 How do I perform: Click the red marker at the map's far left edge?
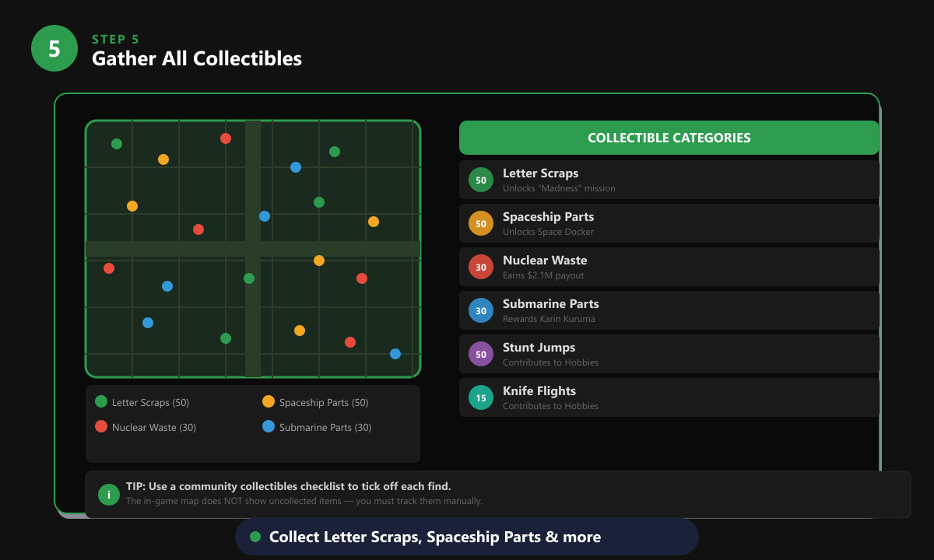(x=109, y=268)
